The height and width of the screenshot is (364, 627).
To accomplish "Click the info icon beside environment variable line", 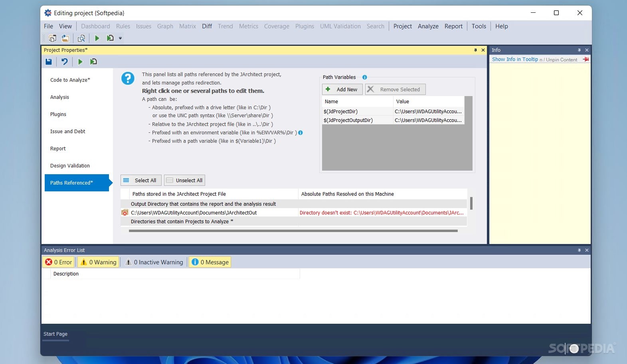I will tap(301, 133).
